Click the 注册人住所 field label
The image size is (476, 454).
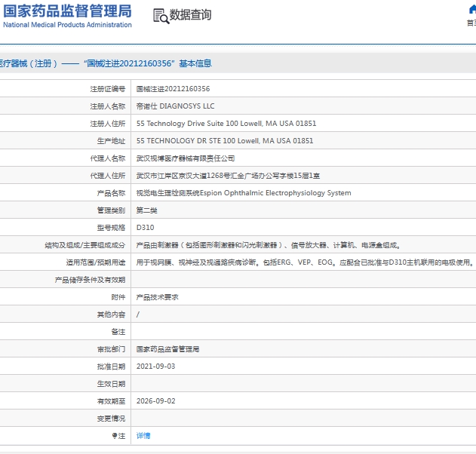(x=107, y=124)
